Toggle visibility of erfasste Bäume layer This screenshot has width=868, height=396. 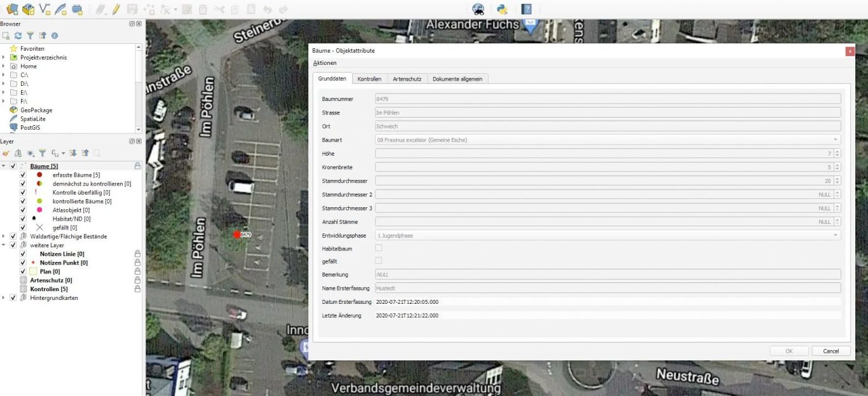pos(22,175)
